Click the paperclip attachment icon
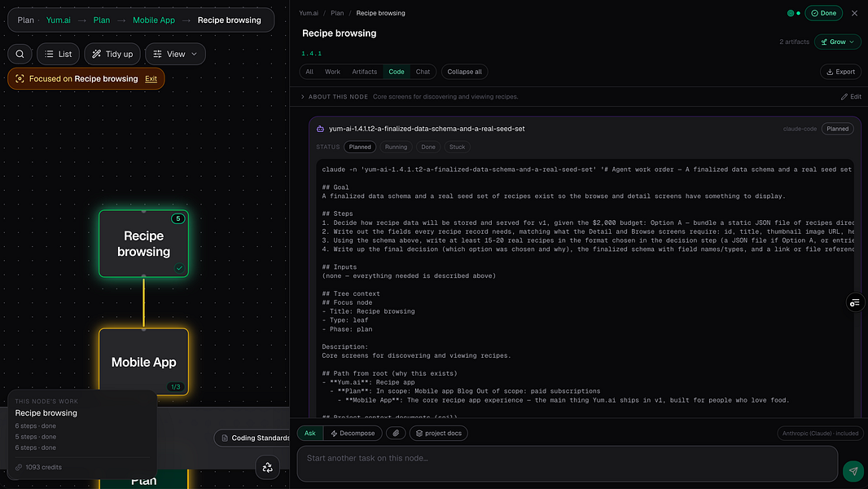The width and height of the screenshot is (868, 489). tap(396, 433)
